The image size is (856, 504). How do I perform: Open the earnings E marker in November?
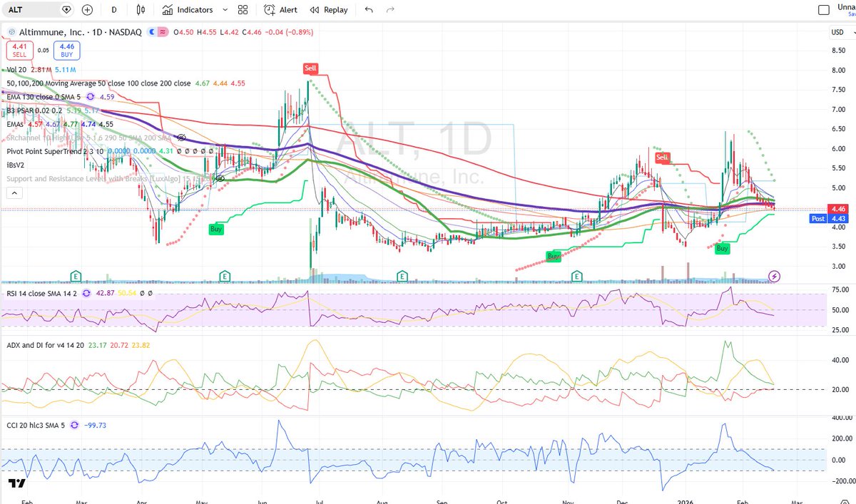(x=576, y=275)
